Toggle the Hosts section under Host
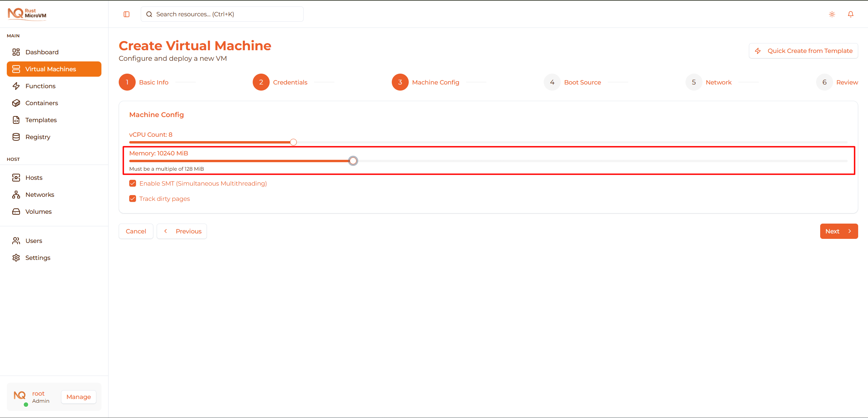Viewport: 868px width, 418px height. [34, 177]
